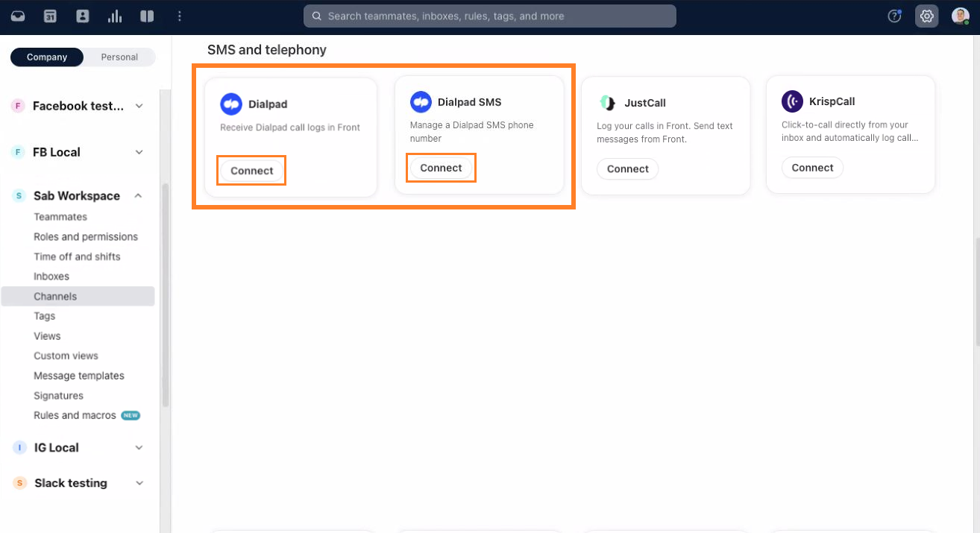Click the JustCall logo icon
The height and width of the screenshot is (533, 980).
click(x=607, y=103)
